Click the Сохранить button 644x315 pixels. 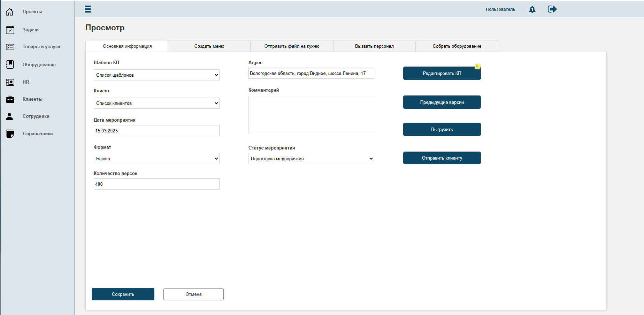point(123,294)
